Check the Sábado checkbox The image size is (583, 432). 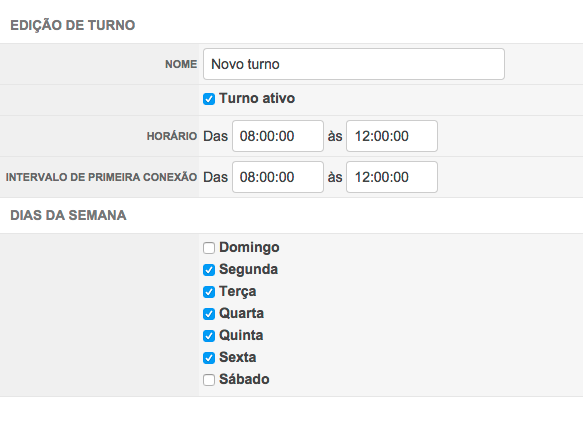pos(209,380)
